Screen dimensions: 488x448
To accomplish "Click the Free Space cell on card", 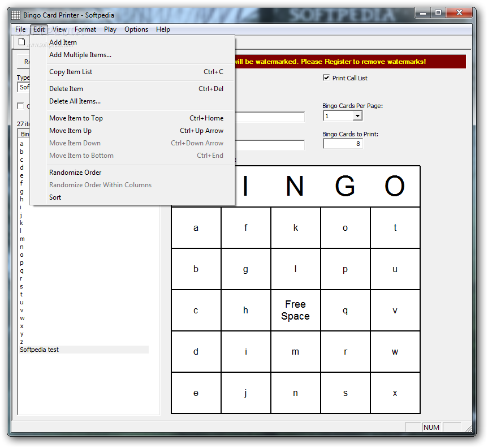I will (x=296, y=310).
